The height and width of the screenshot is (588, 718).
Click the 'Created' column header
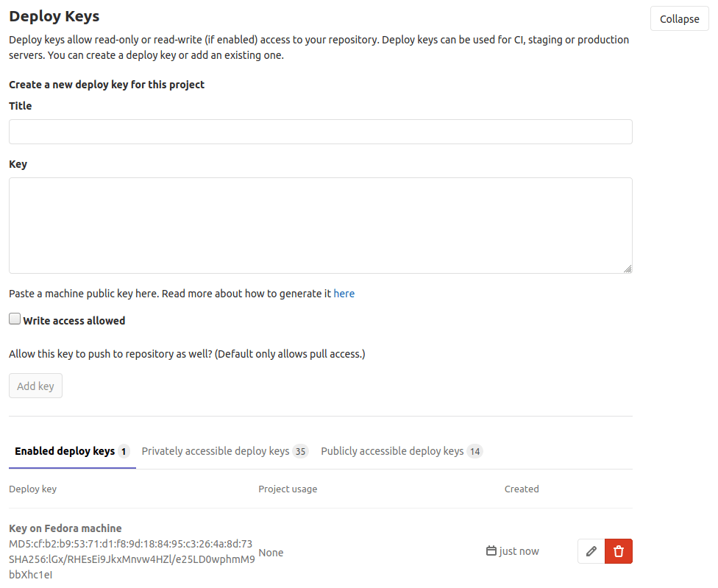[522, 489]
